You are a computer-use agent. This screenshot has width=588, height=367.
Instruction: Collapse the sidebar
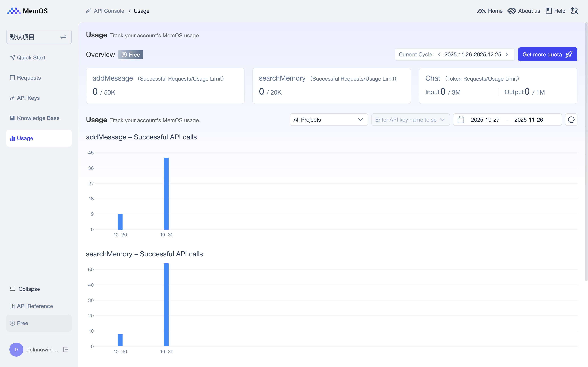click(25, 289)
